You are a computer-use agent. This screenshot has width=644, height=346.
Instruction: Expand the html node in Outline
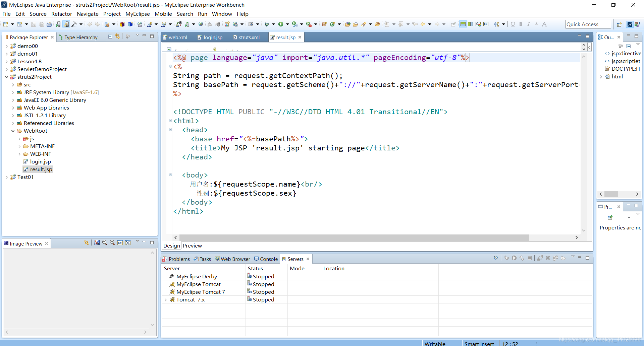601,77
